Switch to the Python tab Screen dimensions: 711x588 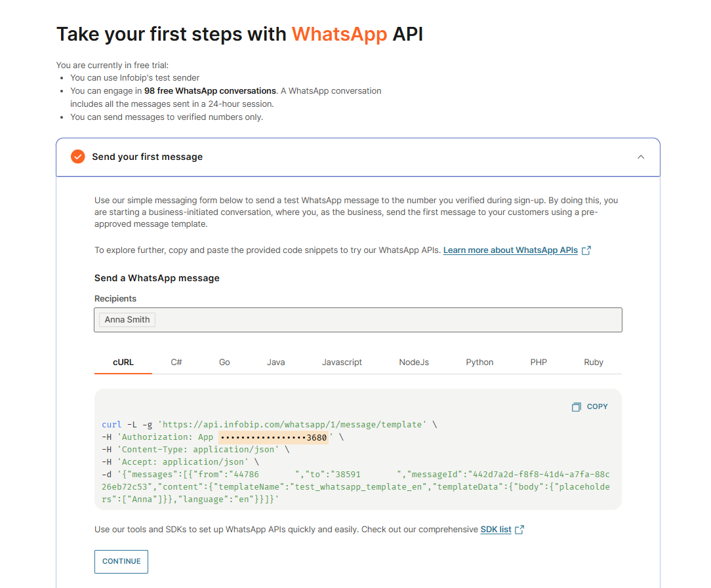point(479,363)
